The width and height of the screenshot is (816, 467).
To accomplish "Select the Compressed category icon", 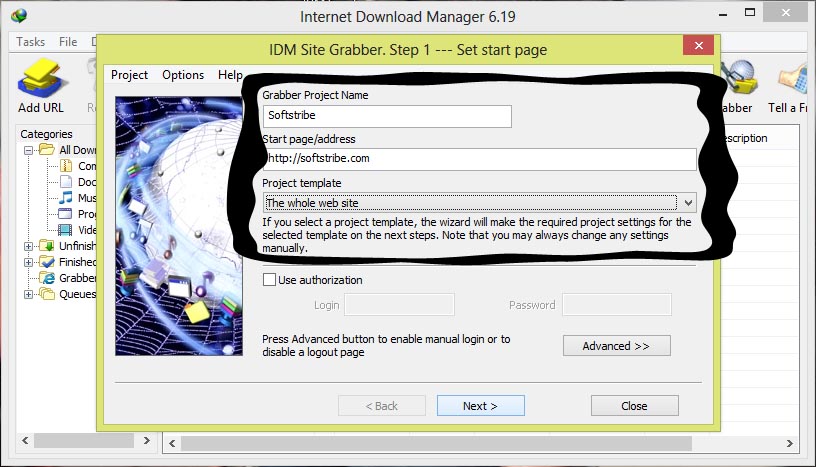I will [65, 166].
